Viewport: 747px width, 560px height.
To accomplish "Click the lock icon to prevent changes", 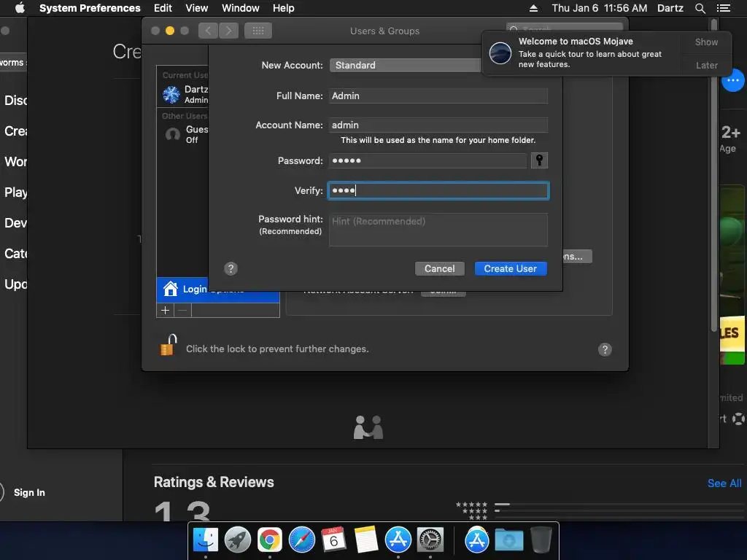I will tap(169, 345).
